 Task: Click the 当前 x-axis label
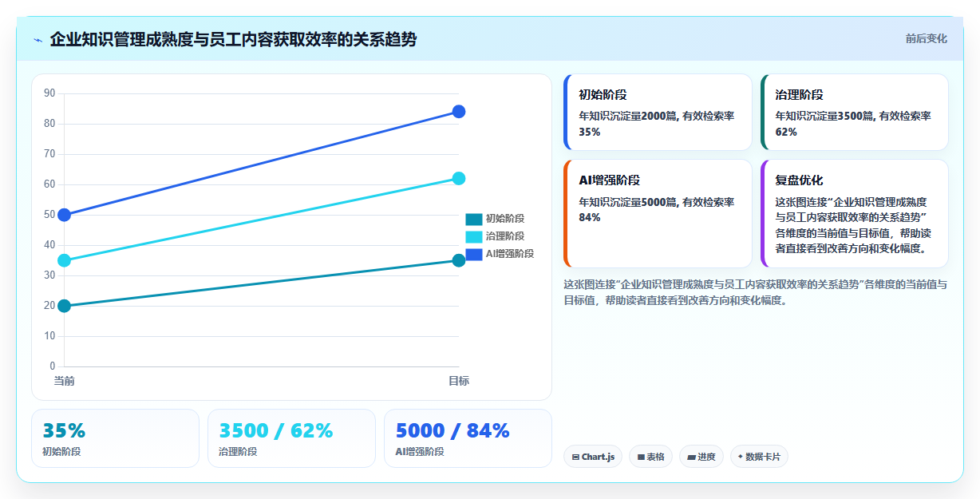pyautogui.click(x=65, y=381)
